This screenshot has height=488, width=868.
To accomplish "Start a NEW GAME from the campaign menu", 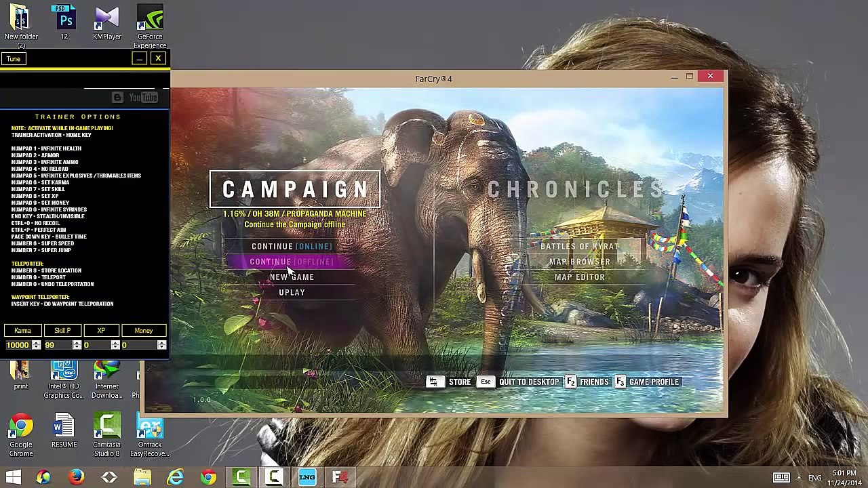I will (x=292, y=277).
